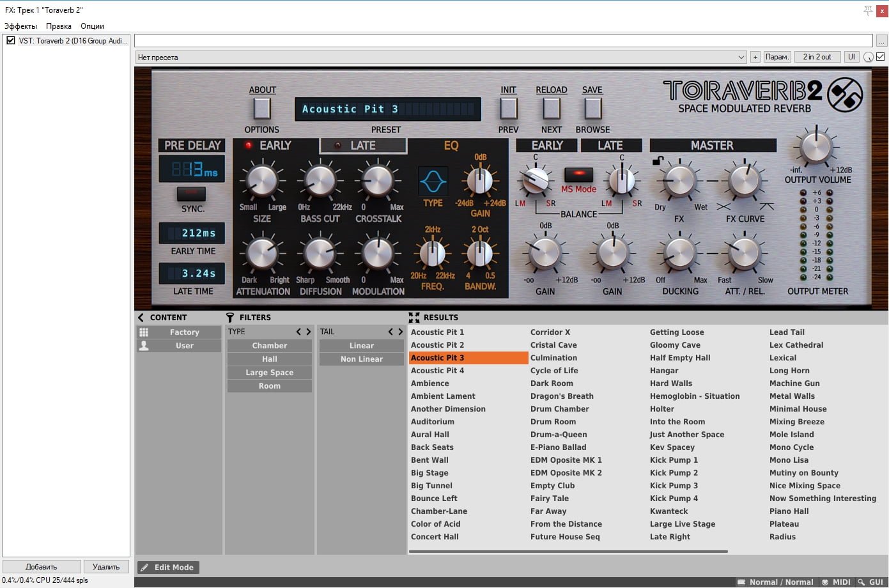889x588 pixels.
Task: Toggle the Chamber type filter
Action: (x=270, y=346)
